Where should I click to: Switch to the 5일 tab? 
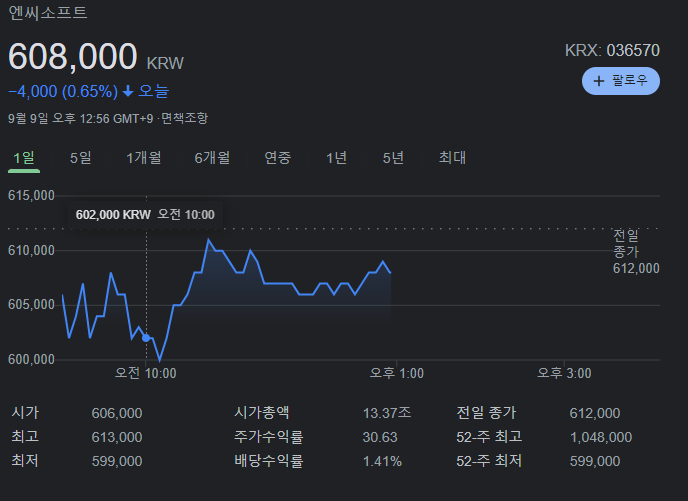click(81, 158)
